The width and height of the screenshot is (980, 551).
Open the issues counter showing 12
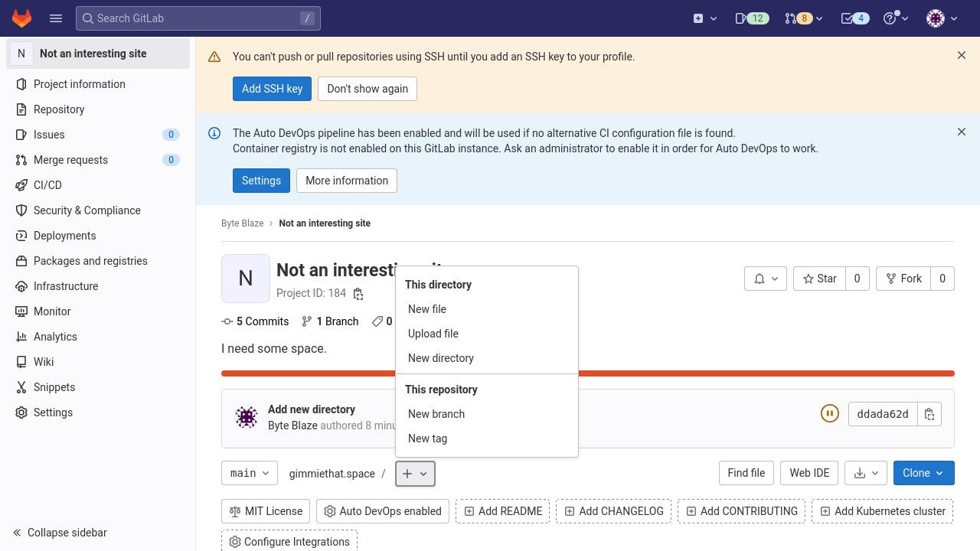click(752, 18)
